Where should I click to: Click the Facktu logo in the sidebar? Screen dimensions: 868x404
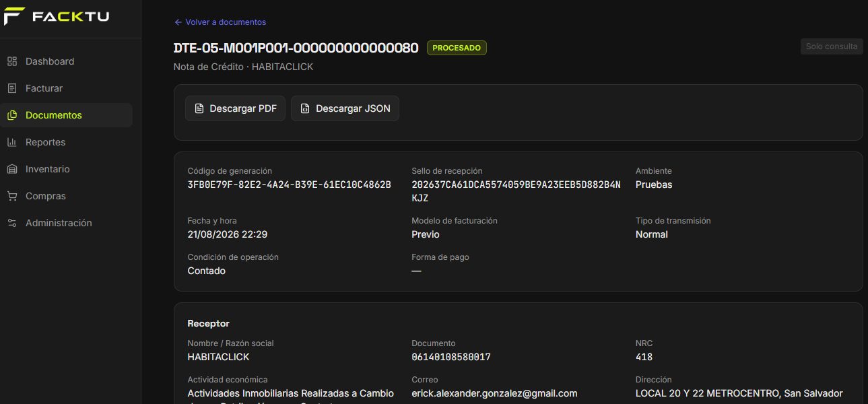[x=56, y=16]
